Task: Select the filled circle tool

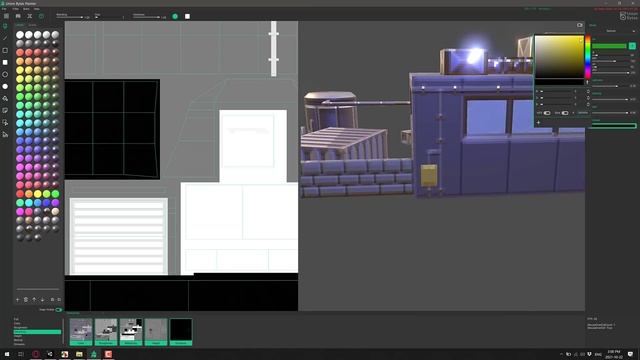Action: (x=5, y=86)
